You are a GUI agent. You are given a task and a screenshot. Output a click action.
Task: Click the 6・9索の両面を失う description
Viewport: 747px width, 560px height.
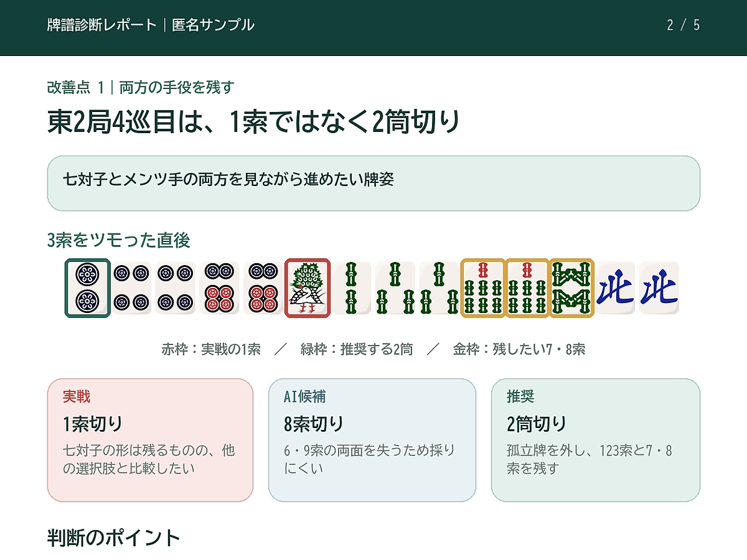pyautogui.click(x=370, y=459)
